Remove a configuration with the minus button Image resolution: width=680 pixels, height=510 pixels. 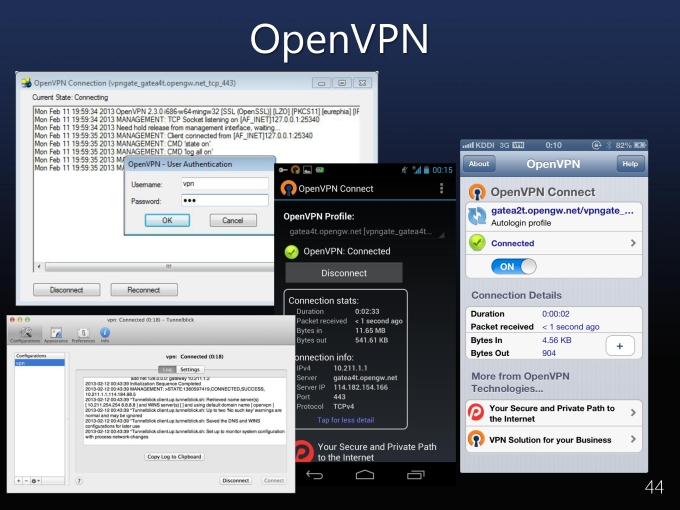[26, 481]
